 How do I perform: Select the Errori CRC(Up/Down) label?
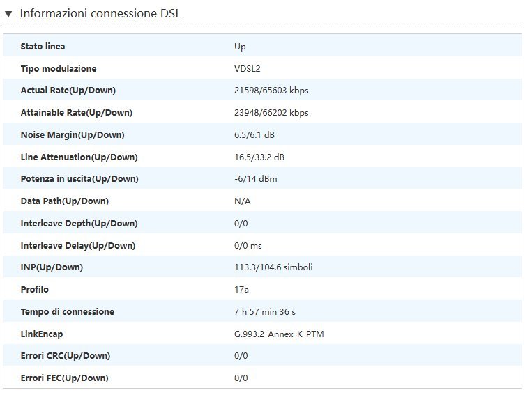click(66, 356)
